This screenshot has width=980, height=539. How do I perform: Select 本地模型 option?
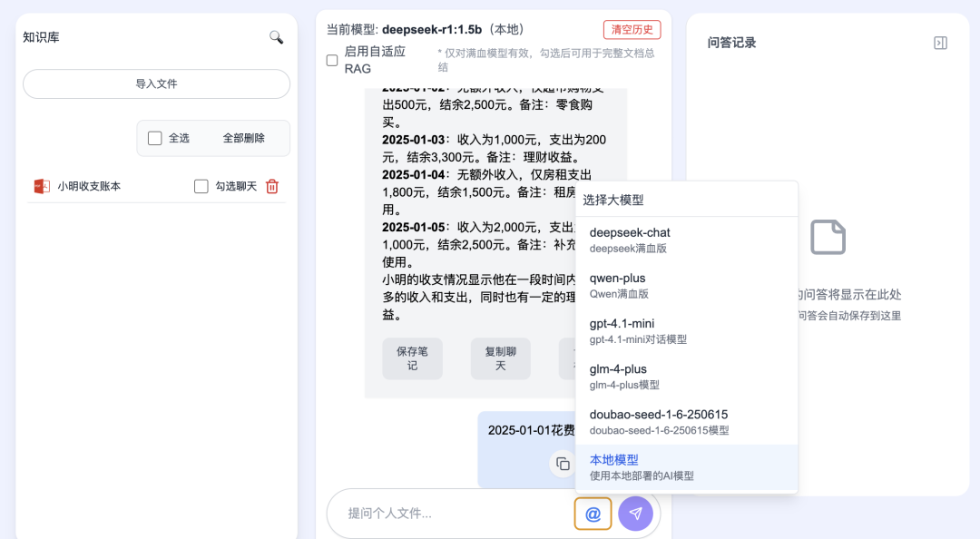point(686,467)
